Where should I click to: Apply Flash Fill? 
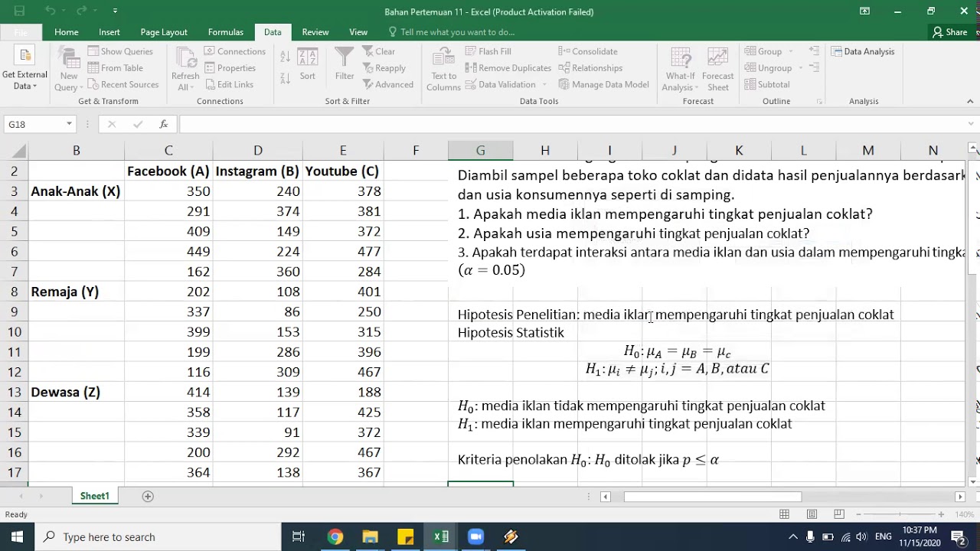tap(488, 51)
